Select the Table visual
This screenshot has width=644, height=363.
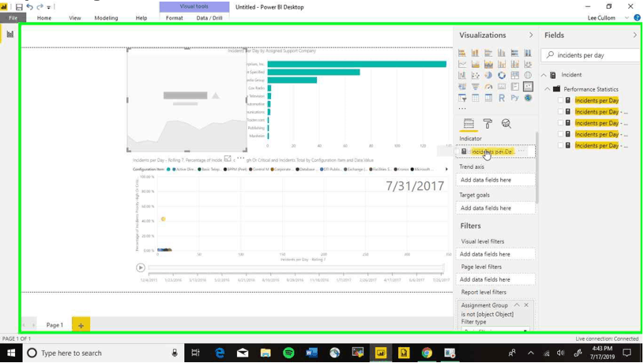coord(475,98)
